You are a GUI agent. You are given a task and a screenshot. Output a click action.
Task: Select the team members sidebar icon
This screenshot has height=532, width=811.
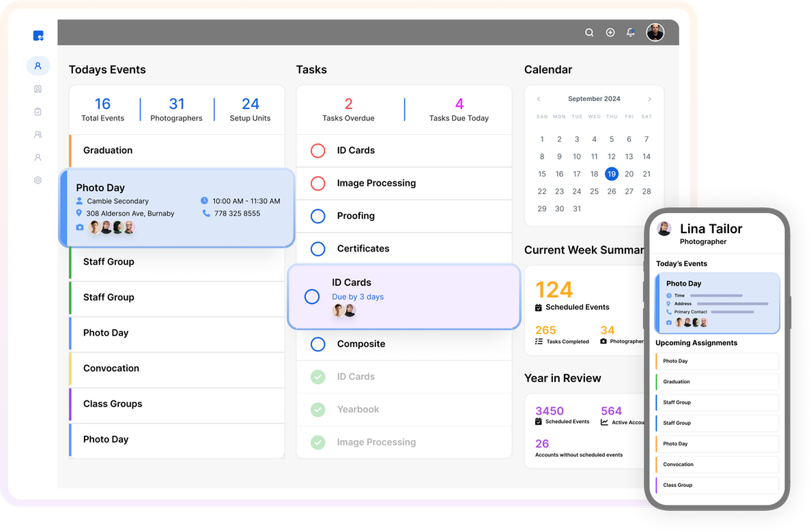38,134
